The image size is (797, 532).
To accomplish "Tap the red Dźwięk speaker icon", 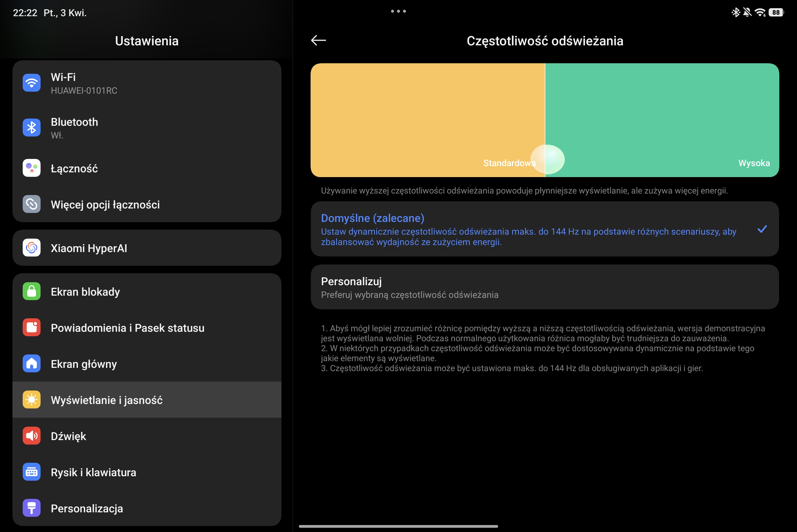I will click(x=32, y=436).
